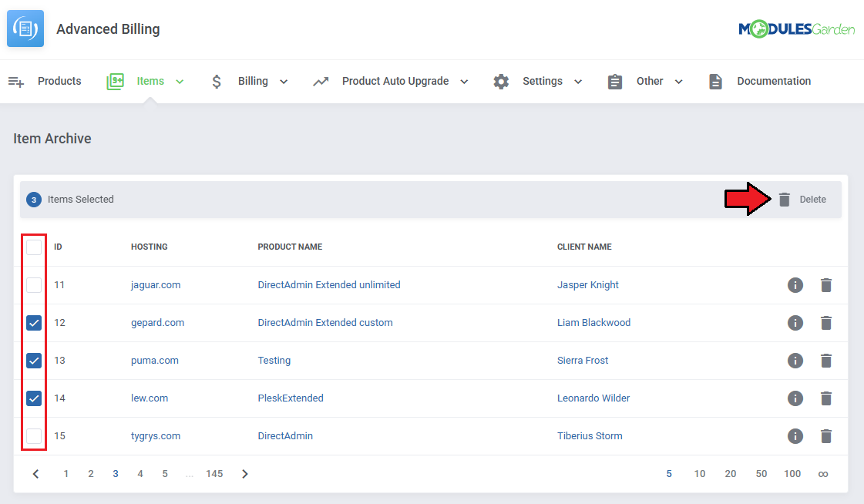This screenshot has height=504, width=864.
Task: Go to page 4
Action: tap(140, 474)
